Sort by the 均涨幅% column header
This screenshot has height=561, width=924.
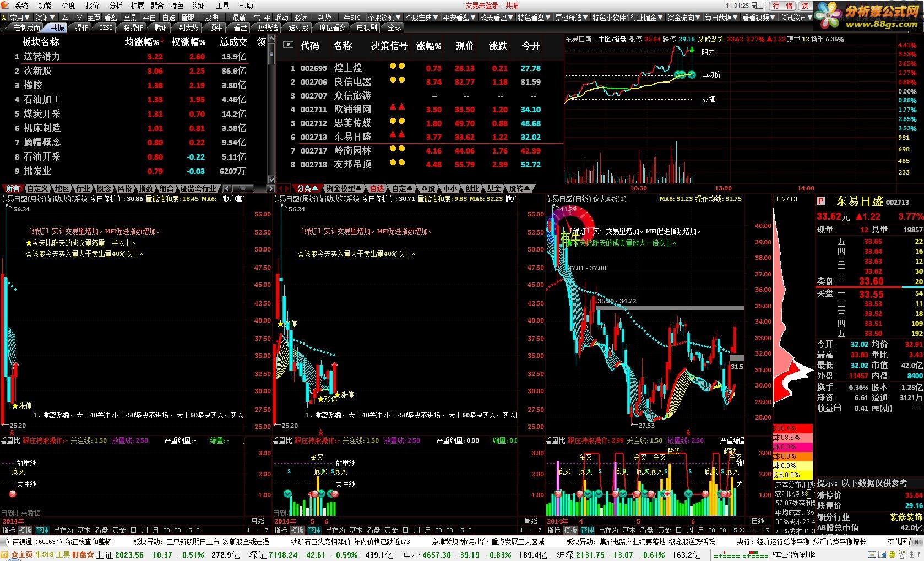coord(143,42)
